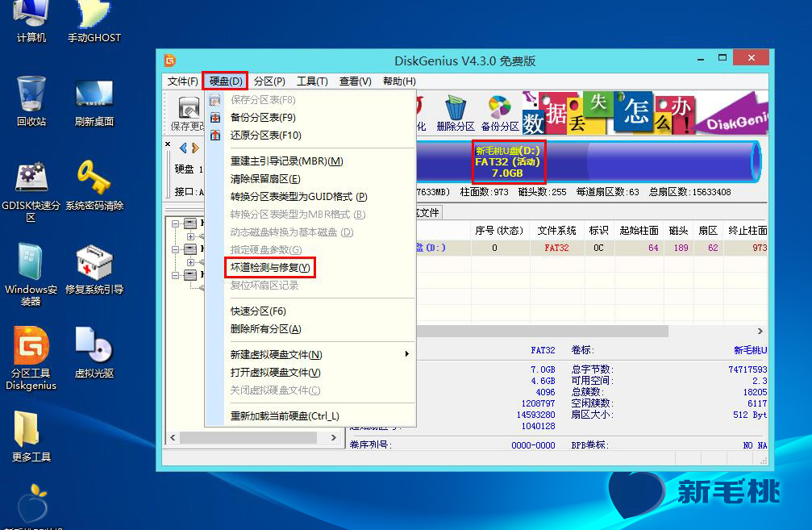Collapse the topmost disk node in tree
Viewport: 812px width, 530px height.
(176, 223)
